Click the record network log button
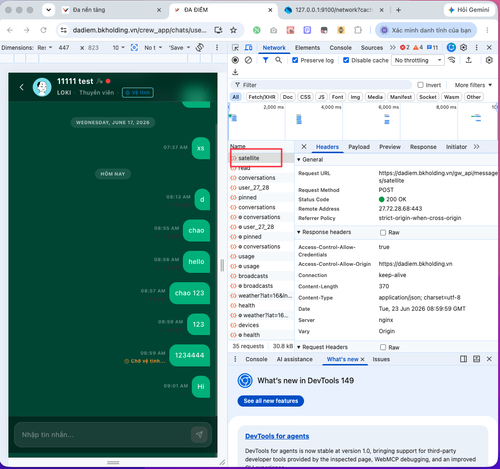Image resolution: width=500 pixels, height=469 pixels. [x=235, y=60]
